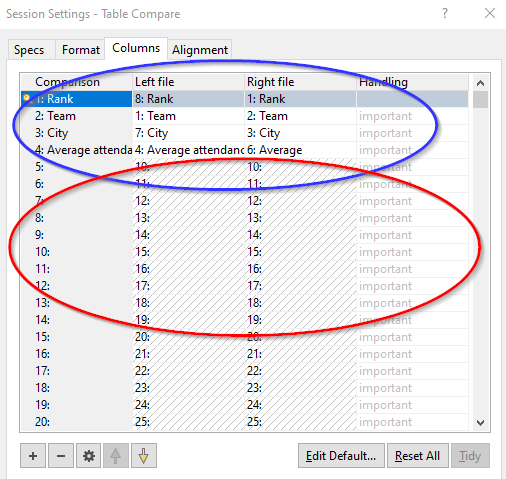The image size is (506, 479).
Task: Click the question mark help button
Action: click(x=445, y=14)
